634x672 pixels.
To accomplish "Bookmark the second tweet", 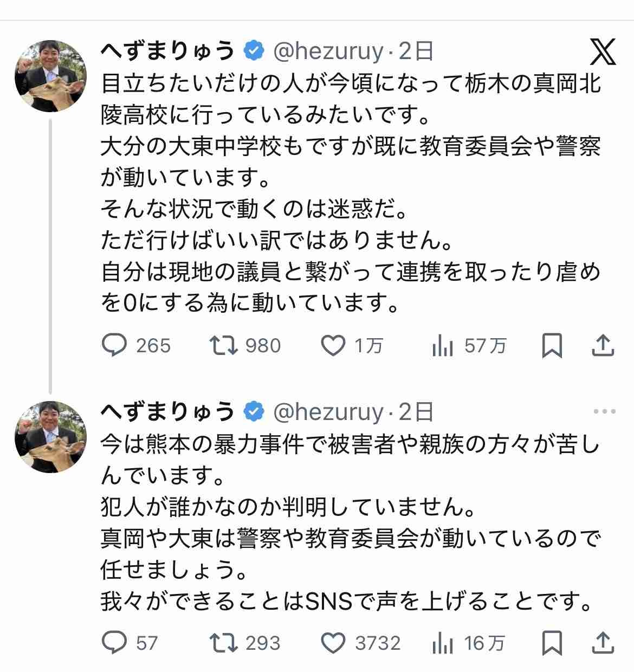I will tap(552, 643).
